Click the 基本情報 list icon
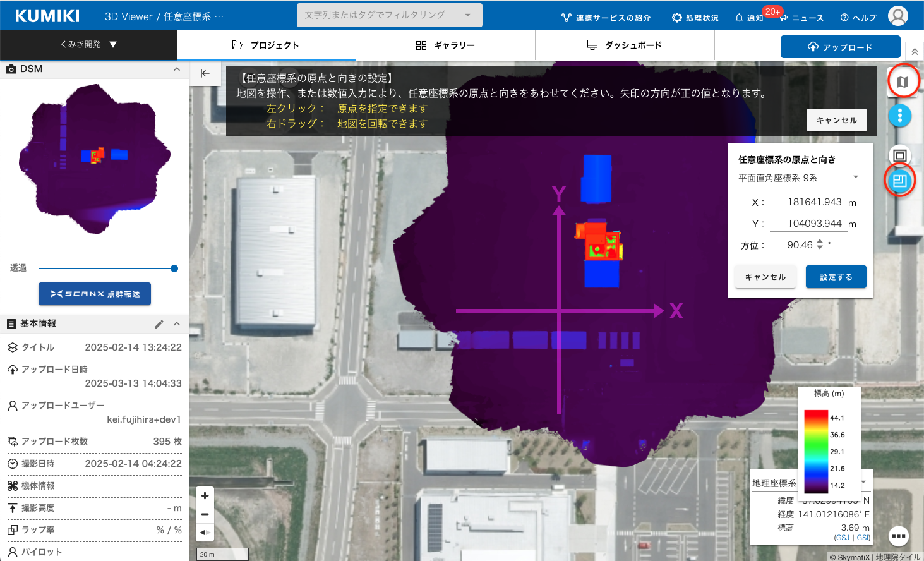This screenshot has width=924, height=561. pos(11,324)
